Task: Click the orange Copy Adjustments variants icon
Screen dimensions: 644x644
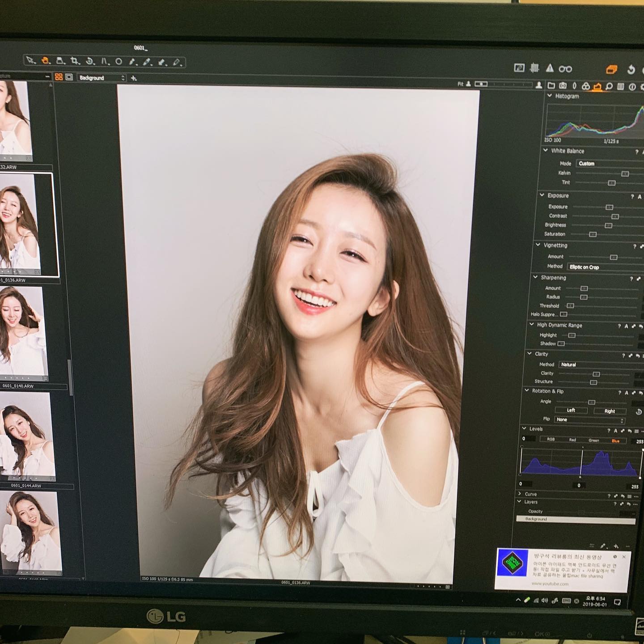Action: [611, 69]
